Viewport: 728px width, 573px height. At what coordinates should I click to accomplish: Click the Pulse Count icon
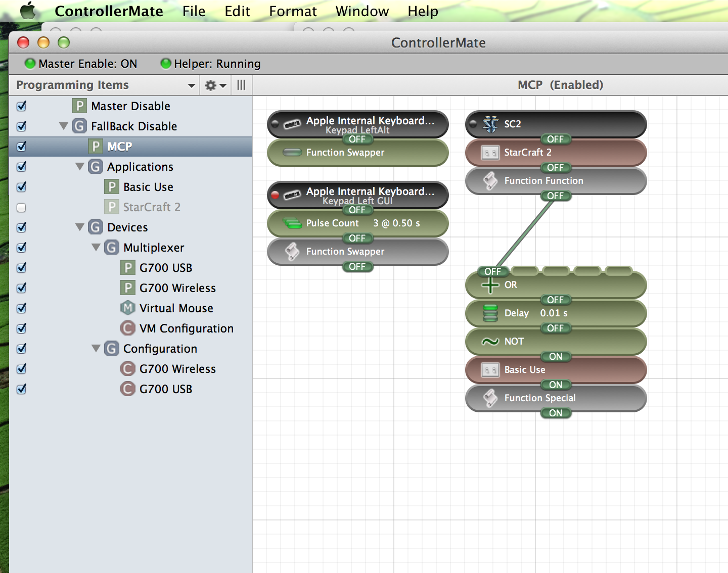pos(292,223)
